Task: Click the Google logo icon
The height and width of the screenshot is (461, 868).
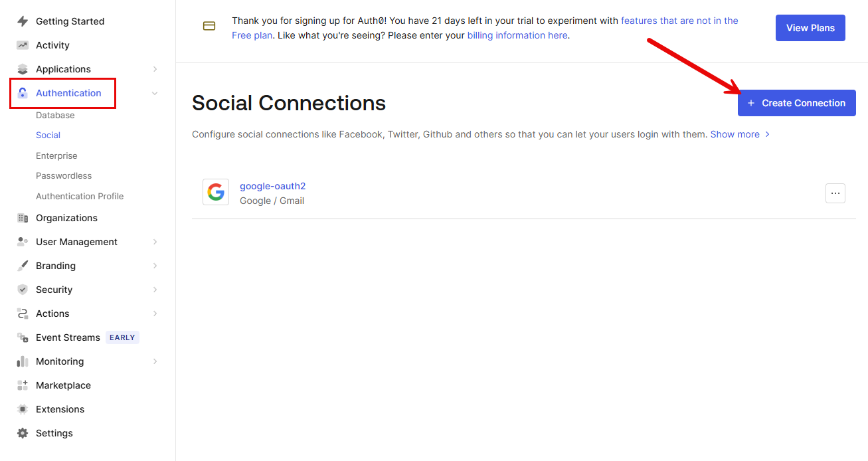Action: tap(216, 192)
